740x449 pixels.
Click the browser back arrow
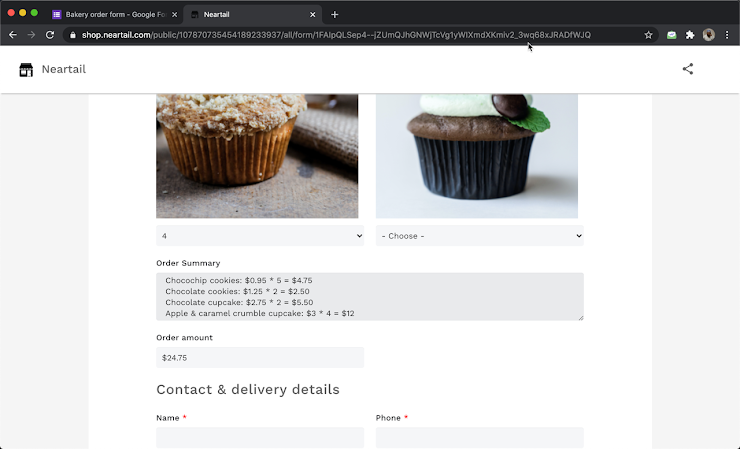click(13, 35)
